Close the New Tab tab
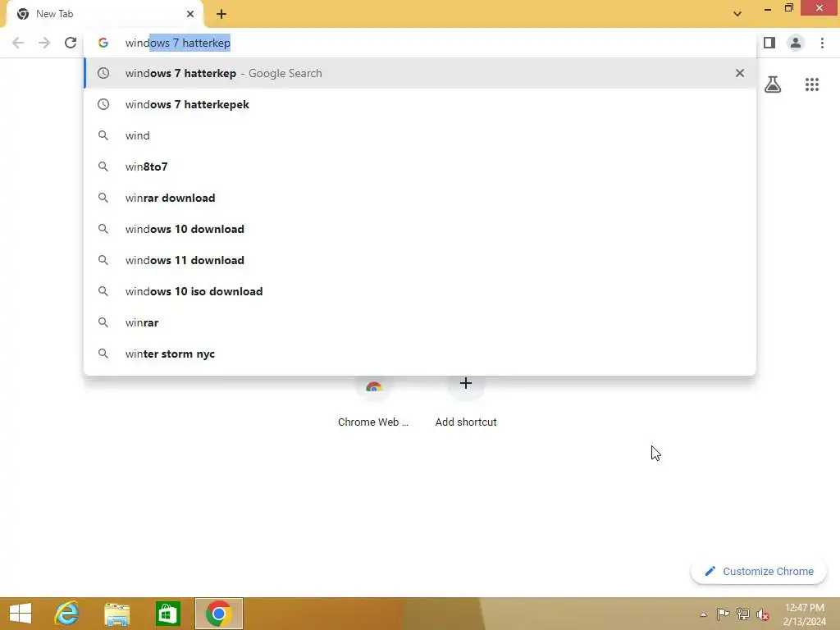Screen dimensions: 840x630 click(190, 14)
